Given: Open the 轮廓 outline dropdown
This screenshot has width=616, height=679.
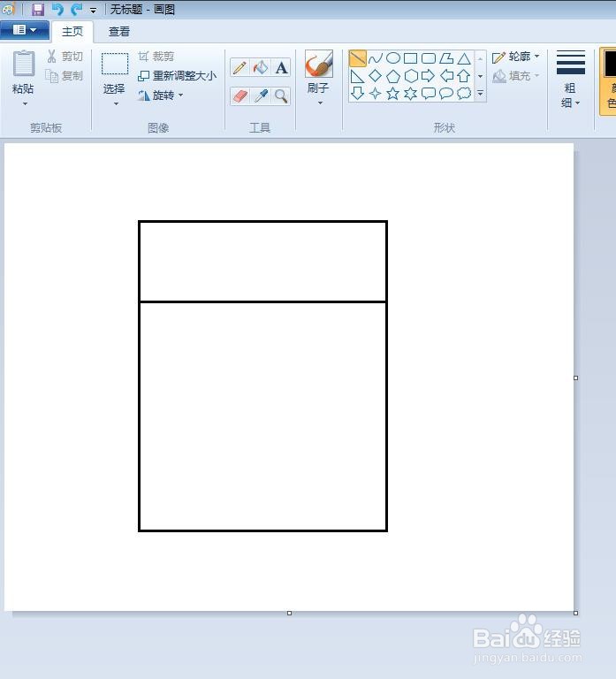Looking at the screenshot, I should 516,57.
